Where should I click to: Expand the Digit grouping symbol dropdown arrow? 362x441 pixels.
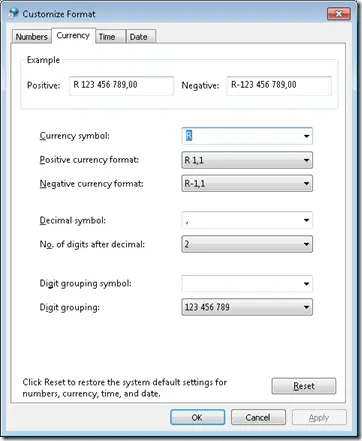pyautogui.click(x=306, y=284)
